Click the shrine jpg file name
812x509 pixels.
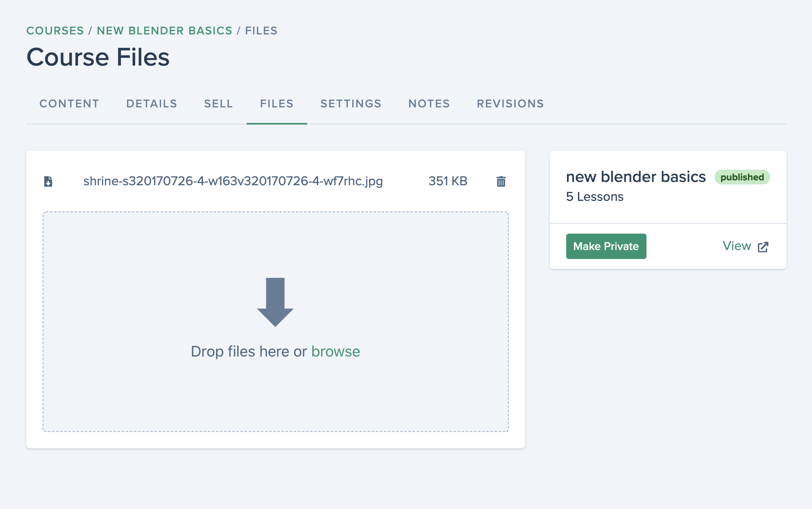233,181
